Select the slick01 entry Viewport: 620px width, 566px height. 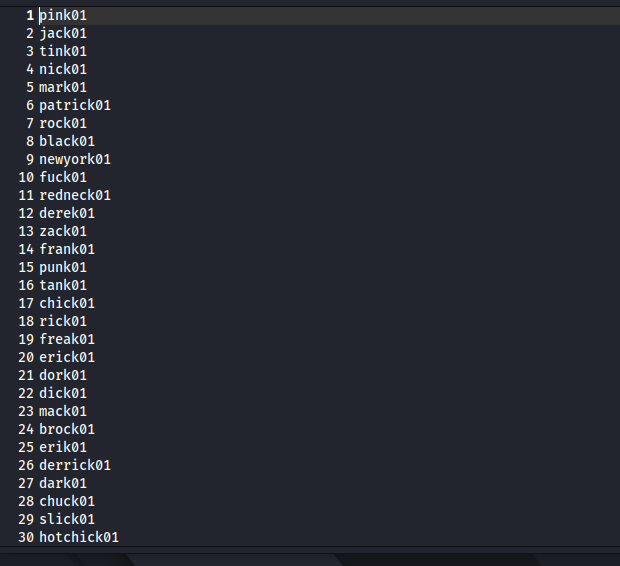67,519
